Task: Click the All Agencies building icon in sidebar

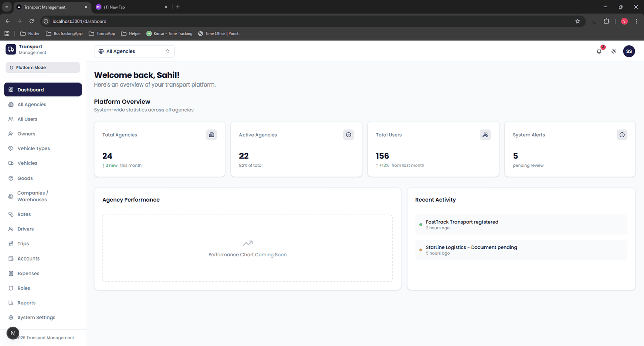Action: 11,104
